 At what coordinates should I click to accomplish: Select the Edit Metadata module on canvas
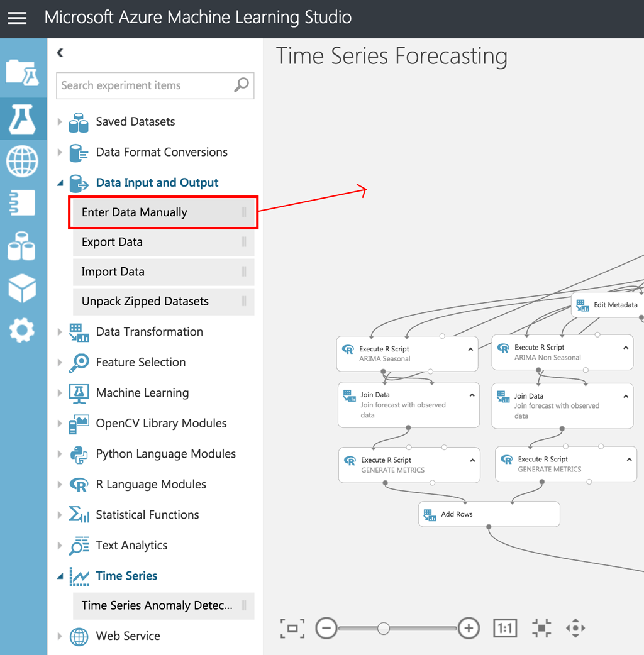tap(608, 305)
